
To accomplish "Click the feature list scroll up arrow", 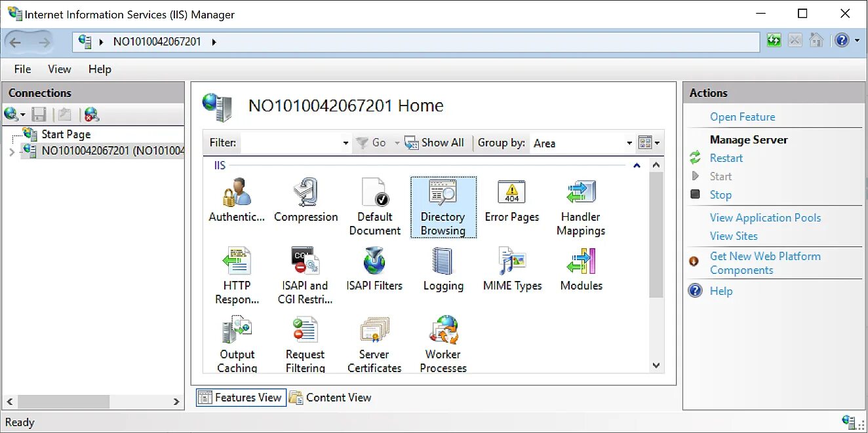I will pyautogui.click(x=656, y=165).
